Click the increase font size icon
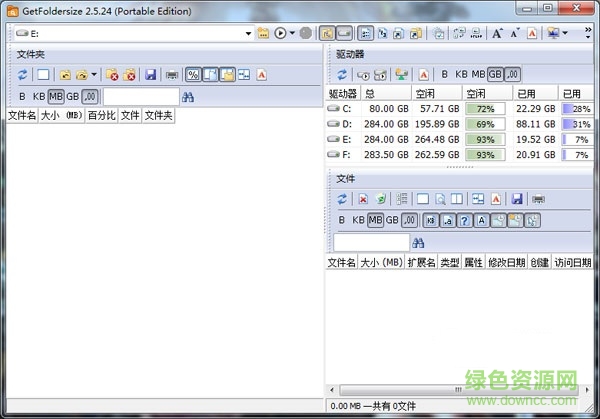The height and width of the screenshot is (419, 600). [x=497, y=34]
